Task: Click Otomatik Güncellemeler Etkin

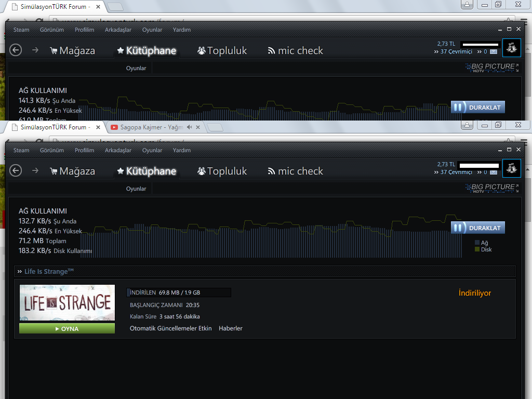Action: coord(170,328)
